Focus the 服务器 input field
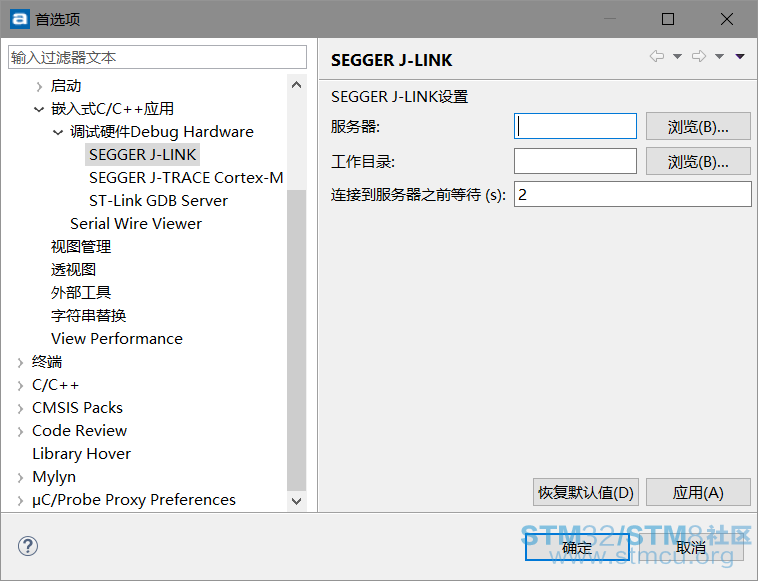Image resolution: width=758 pixels, height=581 pixels. [575, 126]
